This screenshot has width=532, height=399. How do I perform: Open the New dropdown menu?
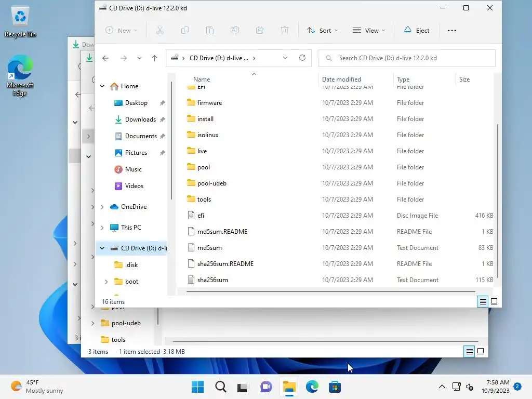point(122,31)
